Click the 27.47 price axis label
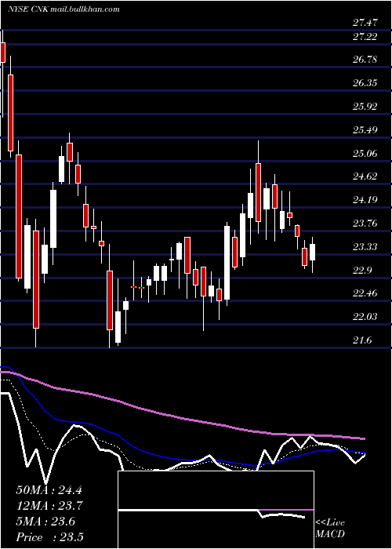 [365, 23]
